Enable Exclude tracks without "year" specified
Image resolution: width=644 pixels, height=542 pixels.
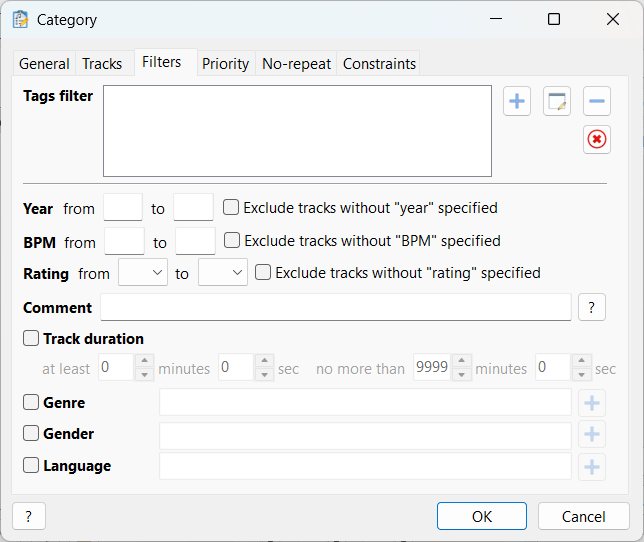point(231,207)
